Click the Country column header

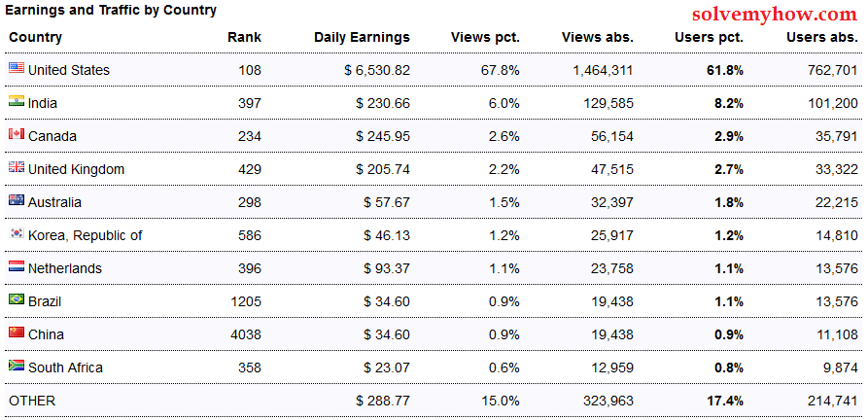(35, 38)
